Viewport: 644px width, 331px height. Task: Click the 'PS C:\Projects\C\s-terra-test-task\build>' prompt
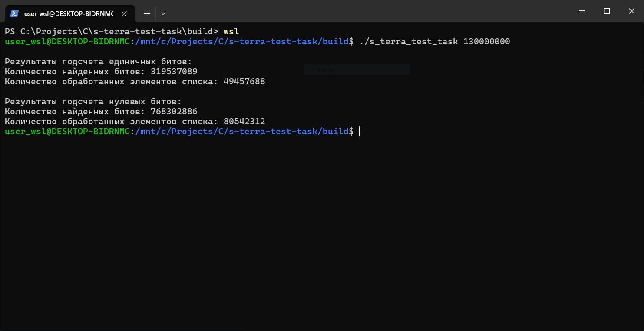[112, 32]
